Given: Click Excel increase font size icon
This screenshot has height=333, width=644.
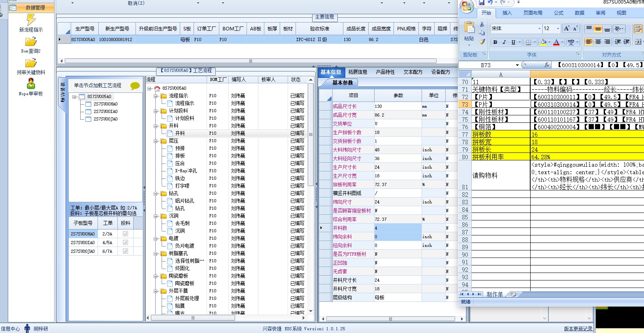Looking at the screenshot, I should pyautogui.click(x=567, y=28).
